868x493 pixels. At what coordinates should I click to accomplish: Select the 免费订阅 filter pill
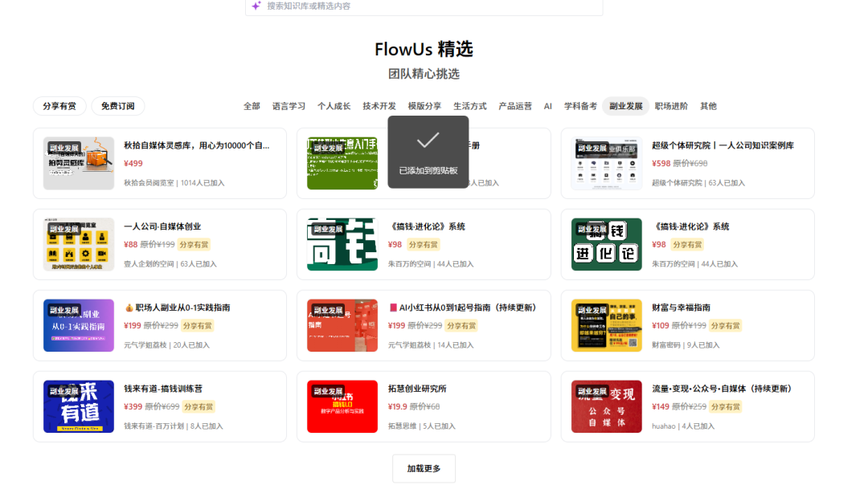(118, 106)
